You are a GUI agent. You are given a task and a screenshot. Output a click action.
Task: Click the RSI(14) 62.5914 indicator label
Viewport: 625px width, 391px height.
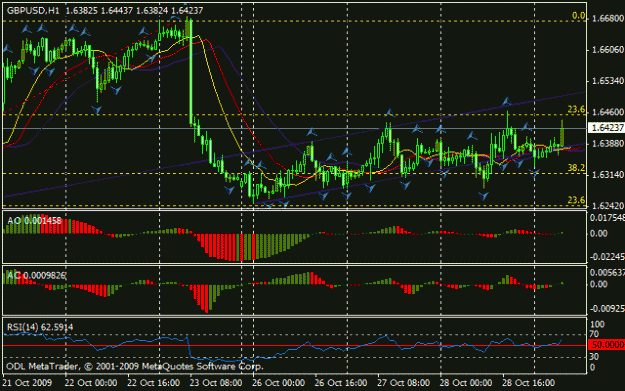(x=40, y=327)
